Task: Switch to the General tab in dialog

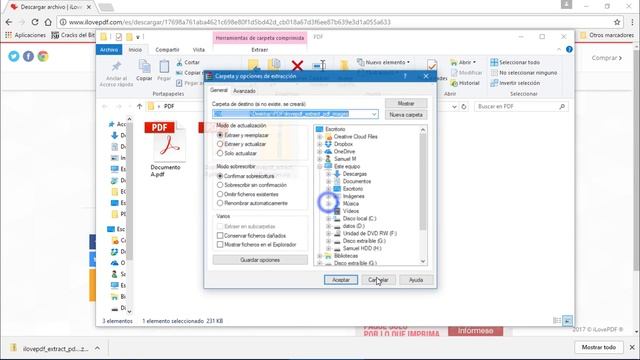Action: [x=219, y=90]
